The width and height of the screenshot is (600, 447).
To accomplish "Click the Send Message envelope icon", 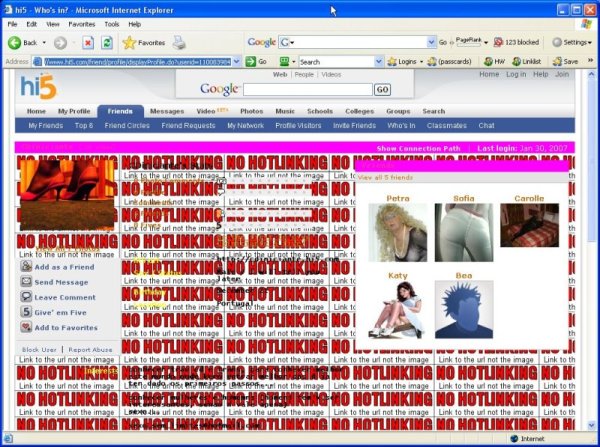I will click(26, 282).
